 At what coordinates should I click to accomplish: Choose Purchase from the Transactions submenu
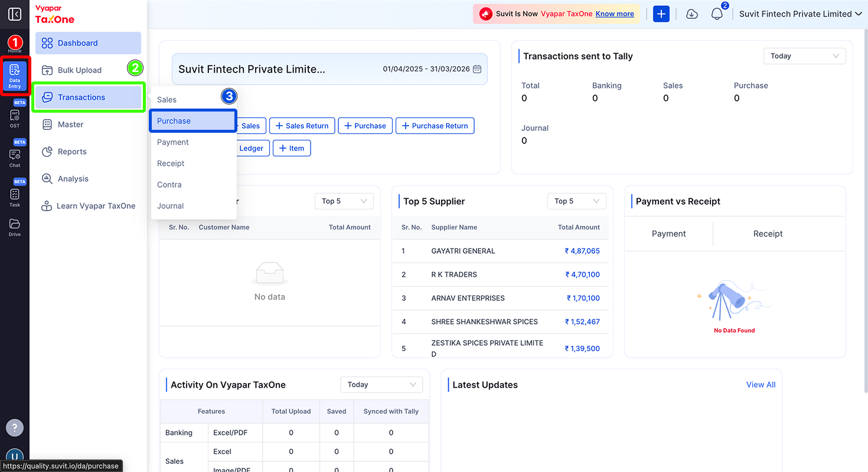(x=194, y=121)
